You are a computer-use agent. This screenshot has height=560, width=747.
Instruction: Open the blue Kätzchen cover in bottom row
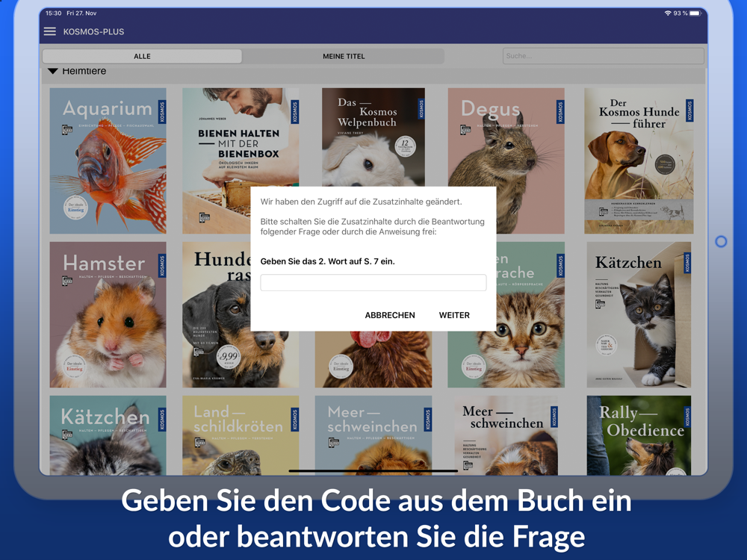[108, 435]
